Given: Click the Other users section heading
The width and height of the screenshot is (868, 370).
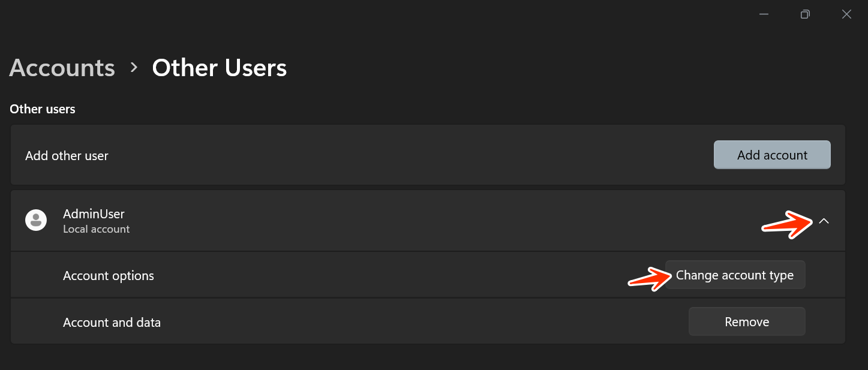Looking at the screenshot, I should (43, 109).
